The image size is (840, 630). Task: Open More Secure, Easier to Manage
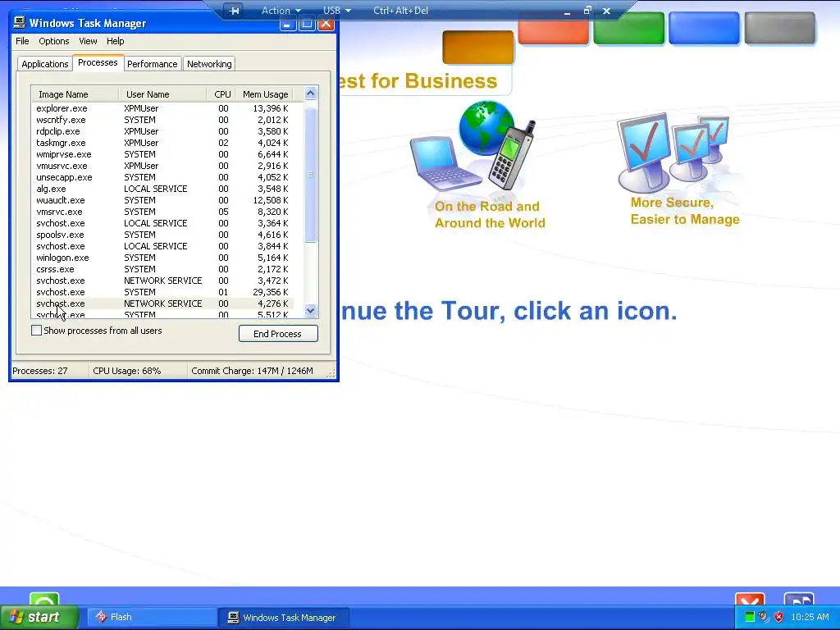685,211
